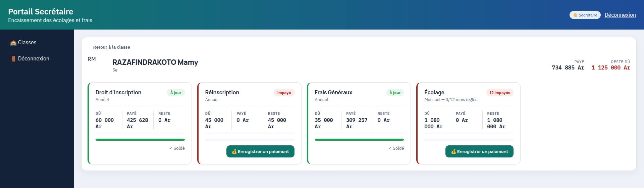Click the student name RAZAFINDRAKOTO Mamy
Screen dimensions: 644x188
(x=155, y=62)
